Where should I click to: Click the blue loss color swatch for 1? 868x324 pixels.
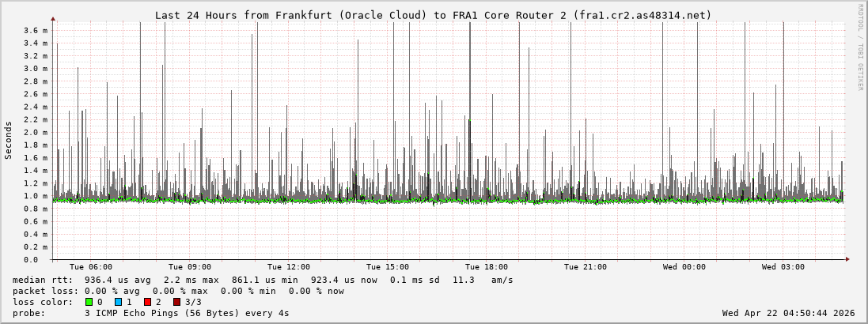coord(118,302)
